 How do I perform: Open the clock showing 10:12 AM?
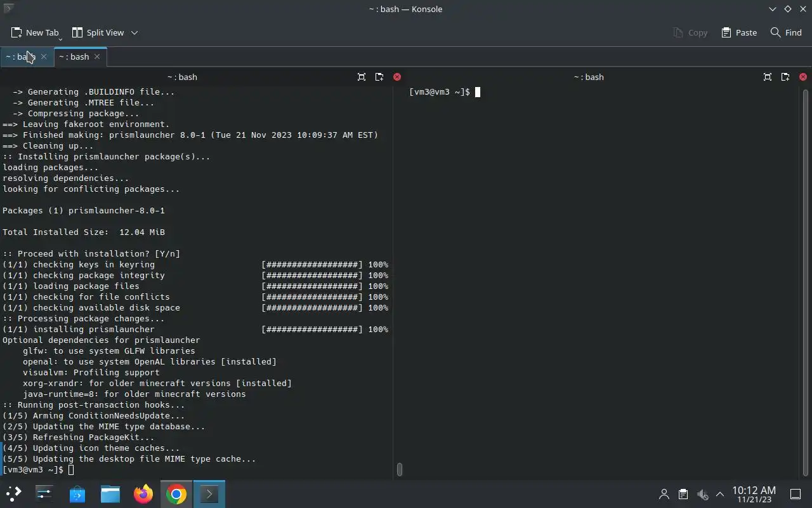click(x=754, y=494)
